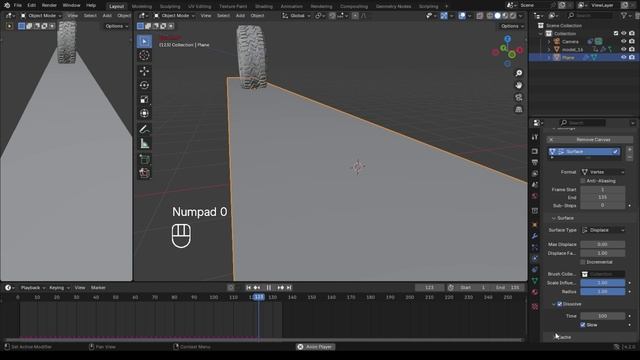
Task: Adjust the Scale Influence slider
Action: tap(602, 283)
